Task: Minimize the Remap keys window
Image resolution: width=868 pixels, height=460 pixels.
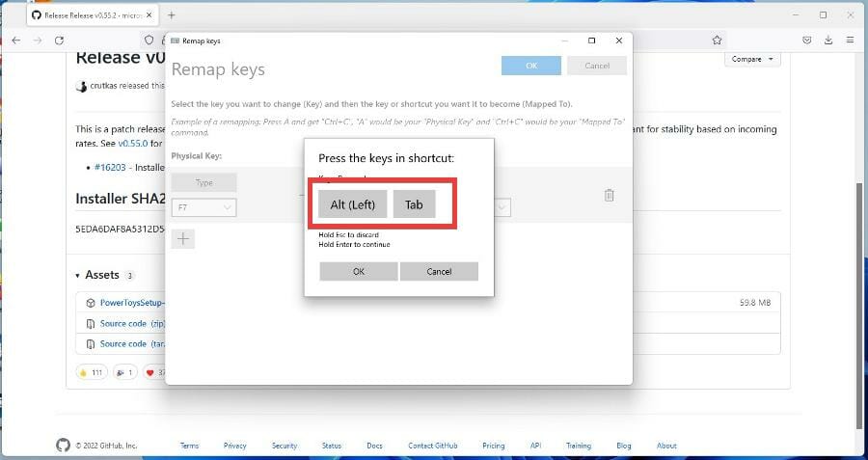Action: [x=564, y=41]
